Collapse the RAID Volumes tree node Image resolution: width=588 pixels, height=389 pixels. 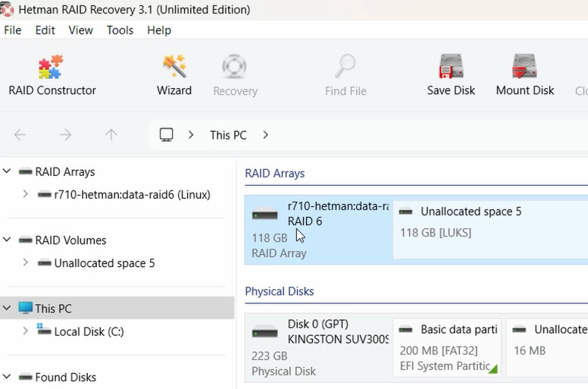pos(7,240)
